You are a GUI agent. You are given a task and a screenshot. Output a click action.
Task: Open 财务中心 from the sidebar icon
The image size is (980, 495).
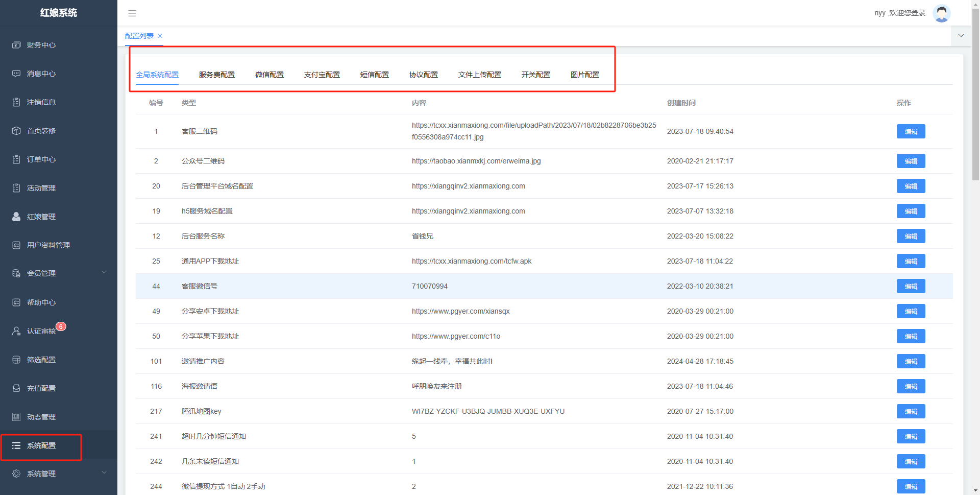16,45
